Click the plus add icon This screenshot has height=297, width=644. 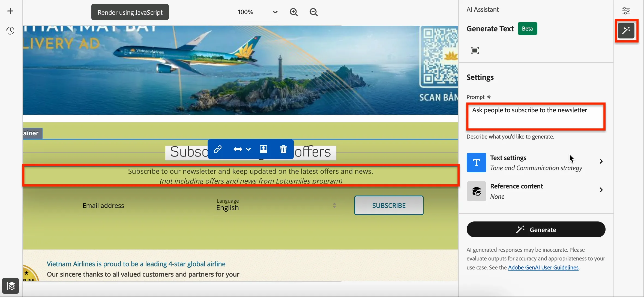point(10,11)
